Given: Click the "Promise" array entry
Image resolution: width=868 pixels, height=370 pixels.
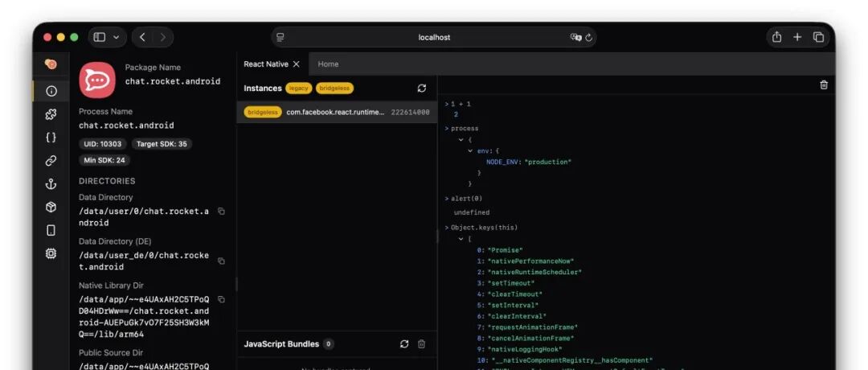Looking at the screenshot, I should click(x=499, y=250).
